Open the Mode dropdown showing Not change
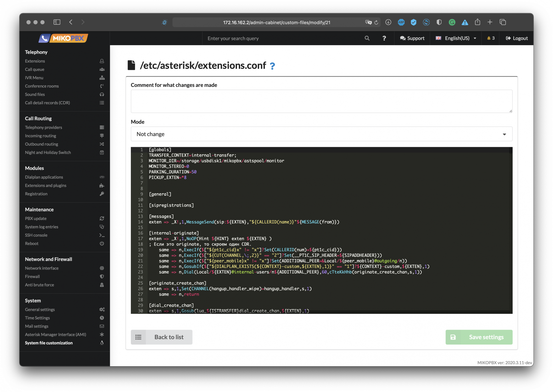The image size is (553, 392). click(x=321, y=134)
